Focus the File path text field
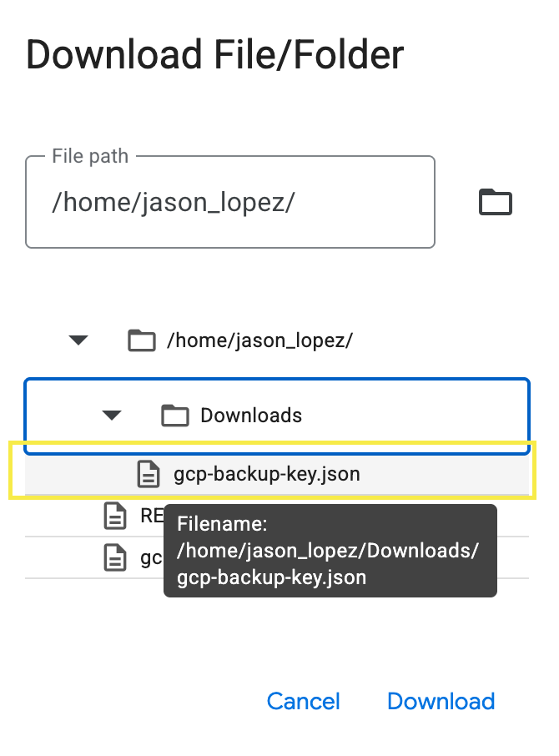 click(x=229, y=204)
